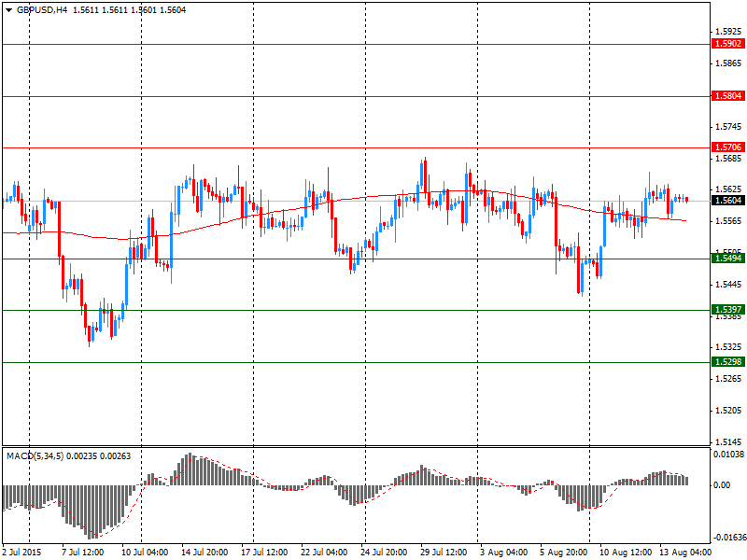Select the 1.5397 green support level label
Viewport: 747px width, 560px height.
[728, 310]
